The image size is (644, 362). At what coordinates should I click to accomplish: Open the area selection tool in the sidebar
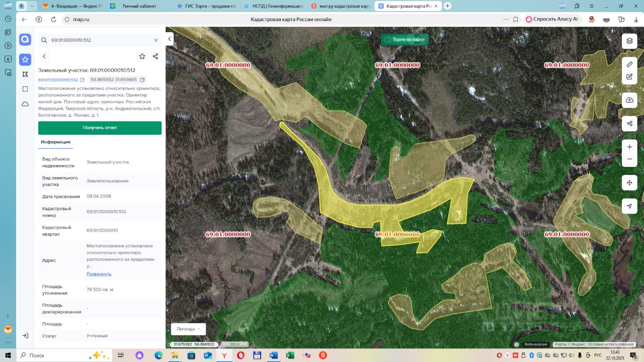coord(25,89)
